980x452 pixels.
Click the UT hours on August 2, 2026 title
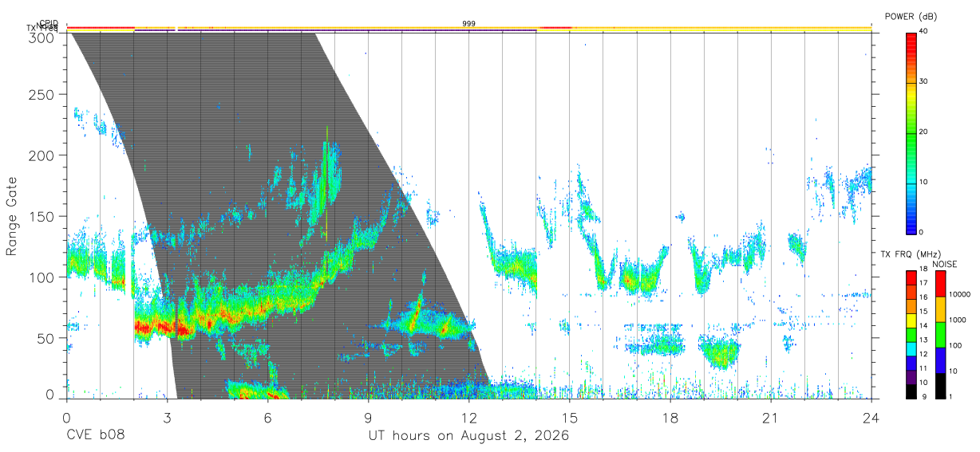pyautogui.click(x=468, y=436)
